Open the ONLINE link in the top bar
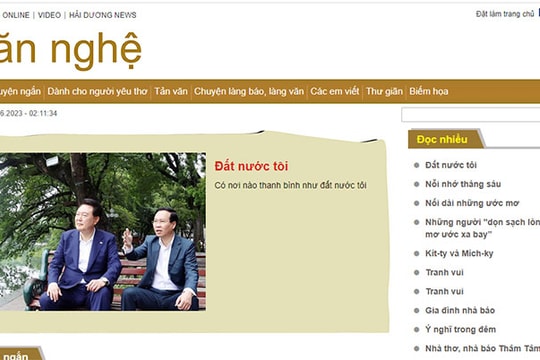Viewport: 540px width, 360px height. tap(16, 15)
